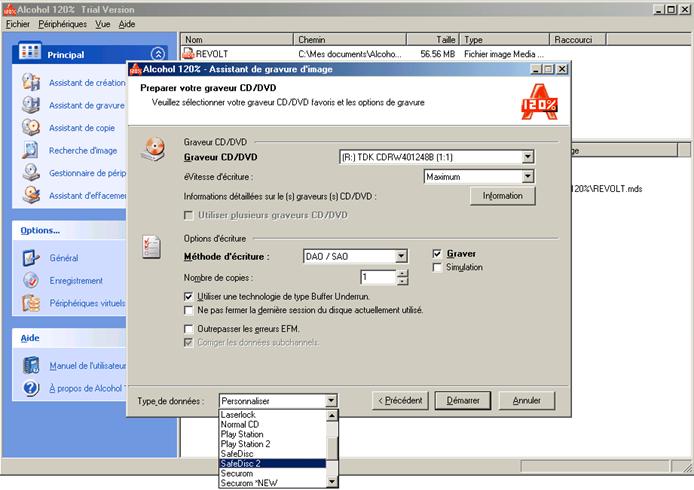The height and width of the screenshot is (490, 694).
Task: Toggle Corriger les données subchannels checkbox
Action: point(189,343)
